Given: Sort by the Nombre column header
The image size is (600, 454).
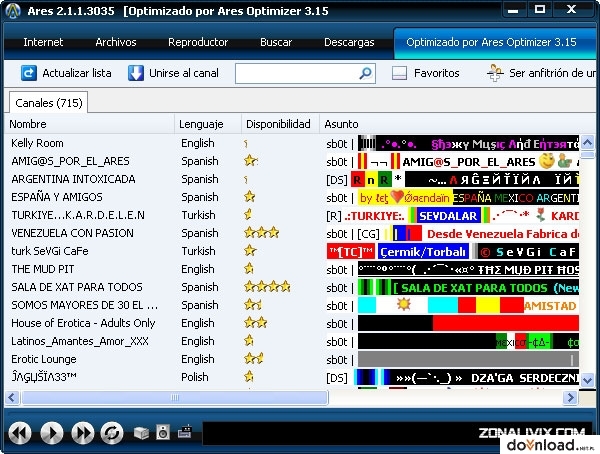Looking at the screenshot, I should 90,124.
